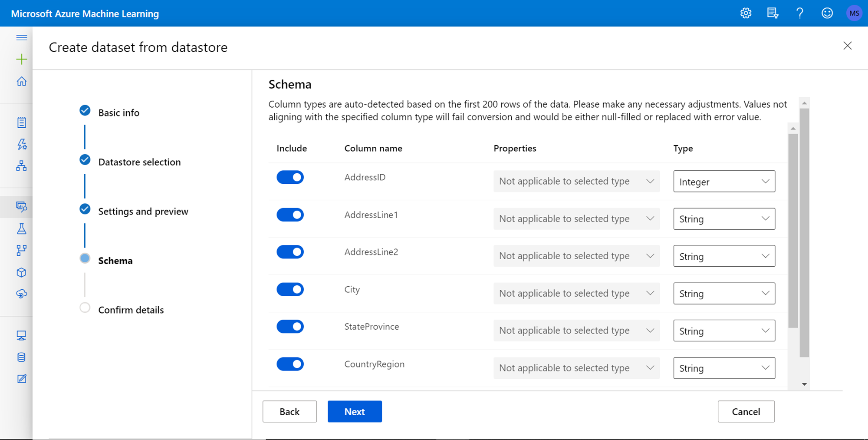Open the Models cube icon
Image resolution: width=868 pixels, height=440 pixels.
pyautogui.click(x=21, y=272)
